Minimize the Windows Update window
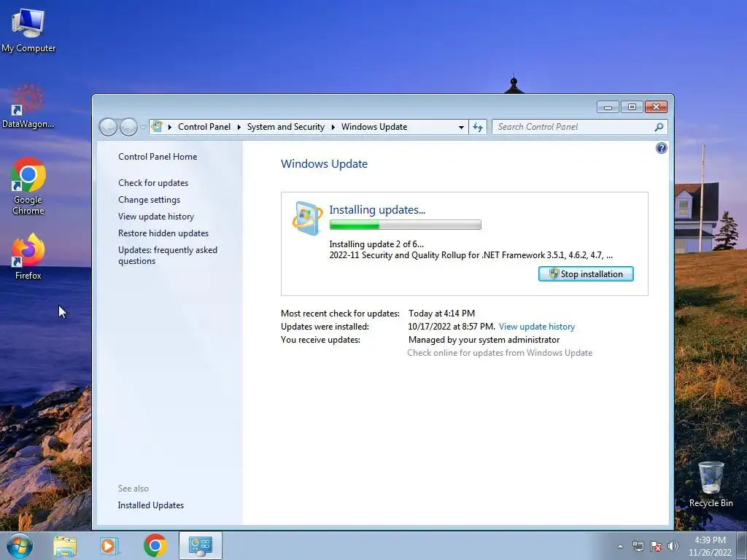 pyautogui.click(x=608, y=107)
